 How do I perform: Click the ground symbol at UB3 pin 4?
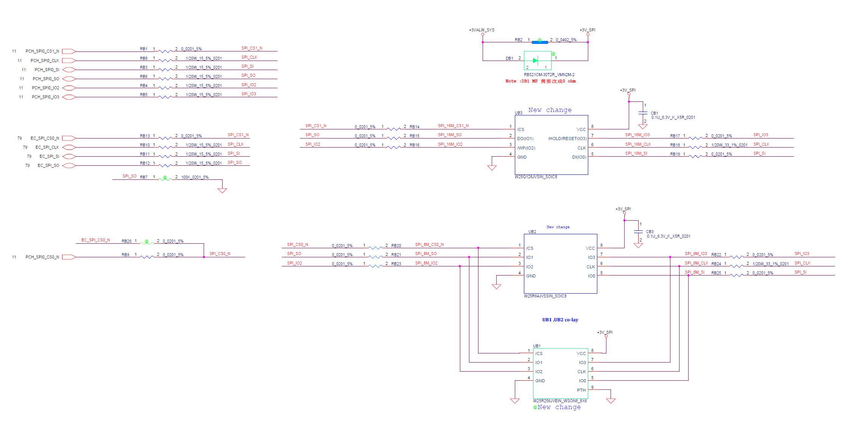point(492,168)
